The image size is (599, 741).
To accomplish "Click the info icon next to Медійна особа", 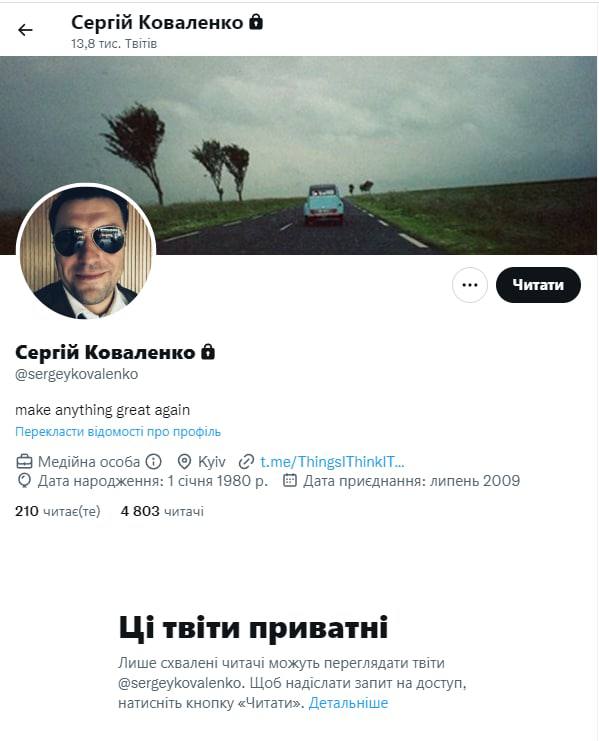I will pos(154,461).
